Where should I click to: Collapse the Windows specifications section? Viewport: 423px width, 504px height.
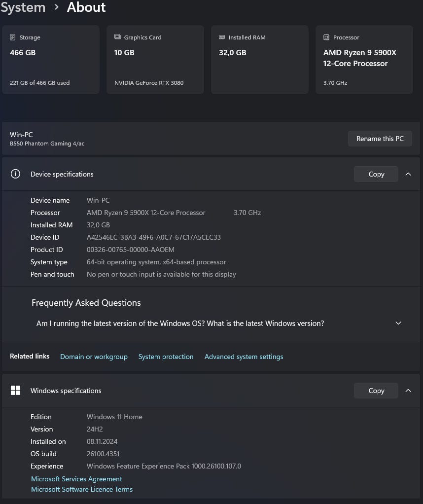(x=408, y=391)
